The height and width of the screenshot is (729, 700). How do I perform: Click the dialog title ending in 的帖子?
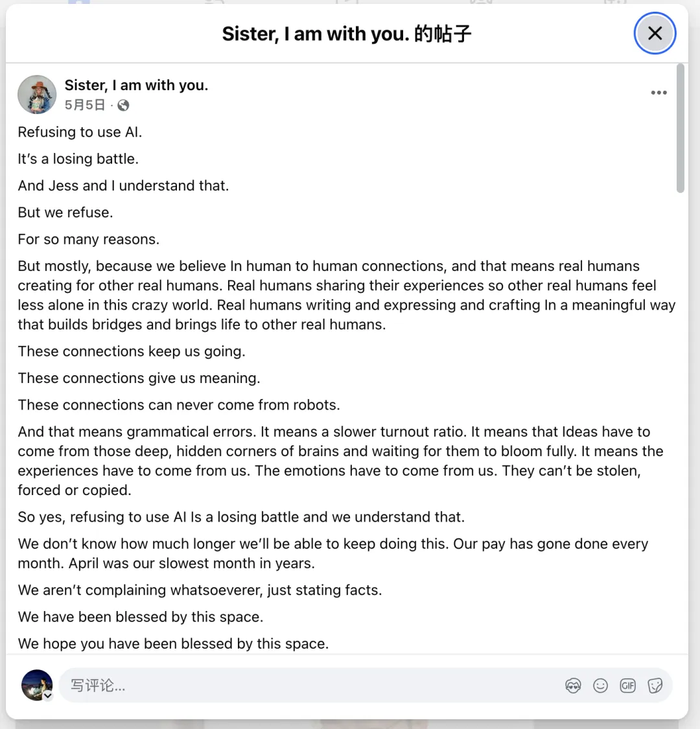(347, 34)
